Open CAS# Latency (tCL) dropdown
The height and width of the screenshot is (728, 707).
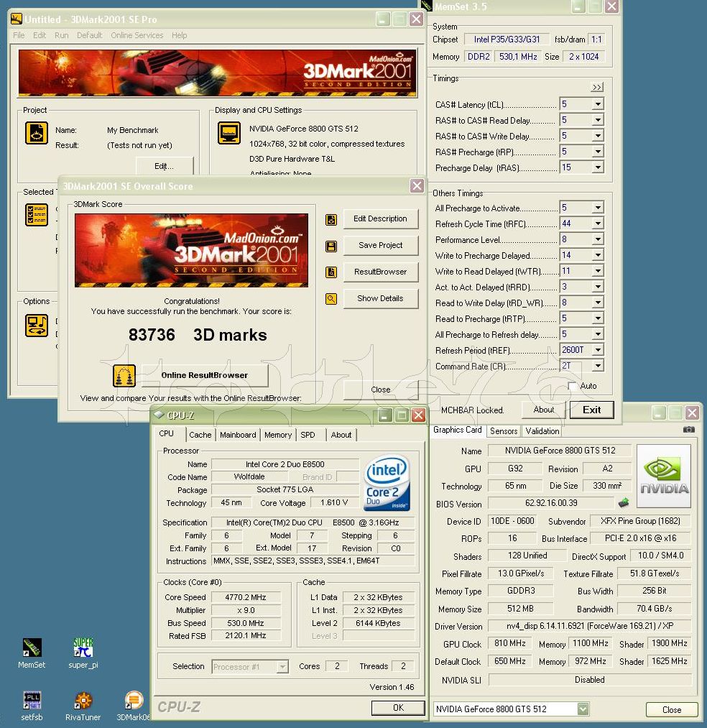598,104
